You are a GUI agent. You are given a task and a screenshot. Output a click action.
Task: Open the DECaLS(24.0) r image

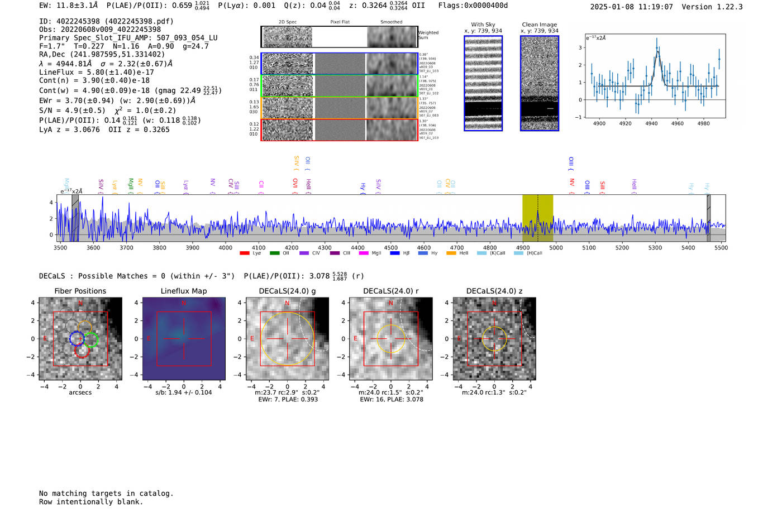[391, 339]
